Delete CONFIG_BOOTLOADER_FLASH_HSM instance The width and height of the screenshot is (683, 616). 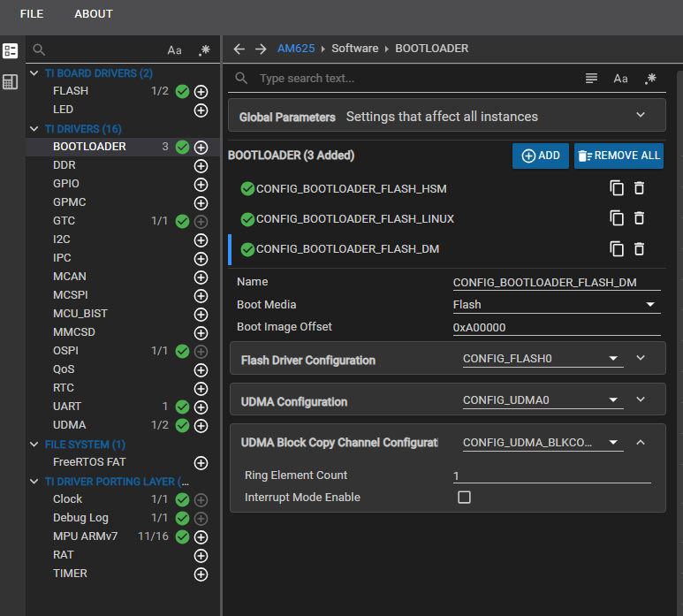point(639,188)
